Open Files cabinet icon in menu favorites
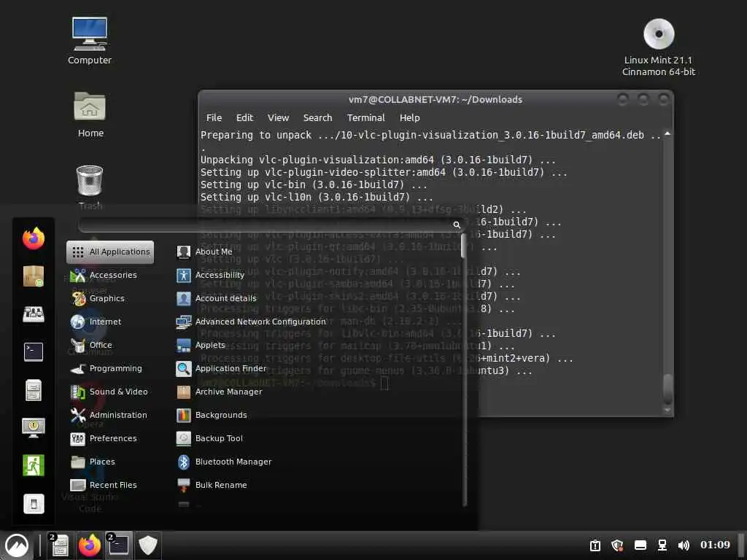The image size is (747, 560). point(34,390)
